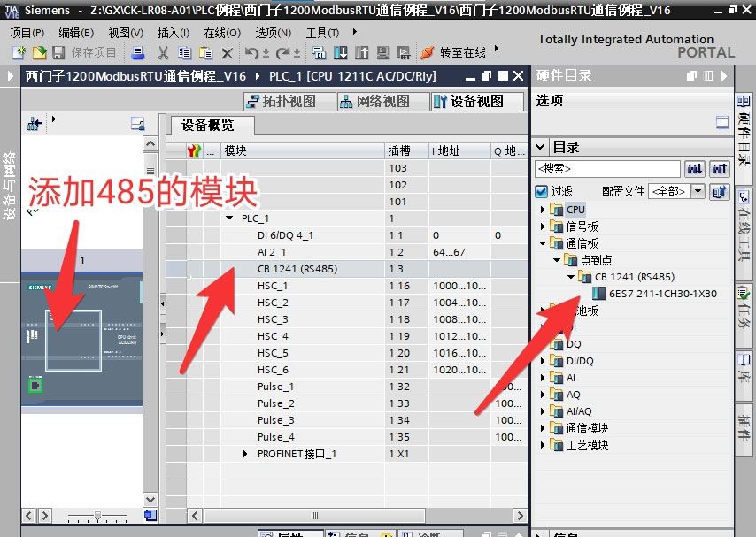This screenshot has width=756, height=537.
Task: Open the 项目(P) menu
Action: tap(27, 33)
